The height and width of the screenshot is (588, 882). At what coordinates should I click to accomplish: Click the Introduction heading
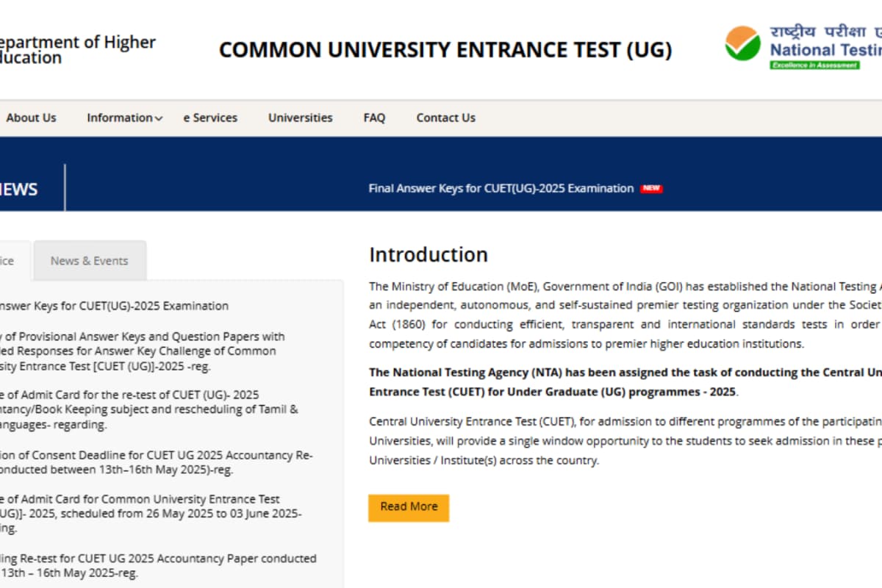pyautogui.click(x=429, y=255)
